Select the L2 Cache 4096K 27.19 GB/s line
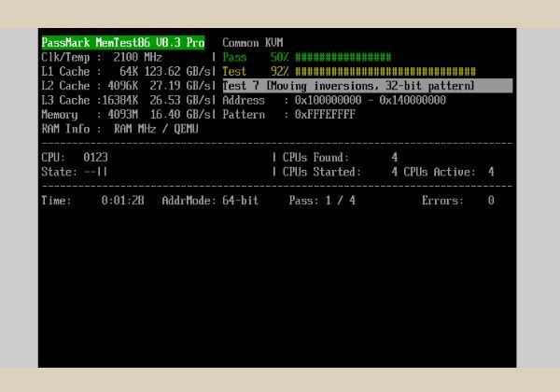This screenshot has width=560, height=392. pyautogui.click(x=126, y=86)
